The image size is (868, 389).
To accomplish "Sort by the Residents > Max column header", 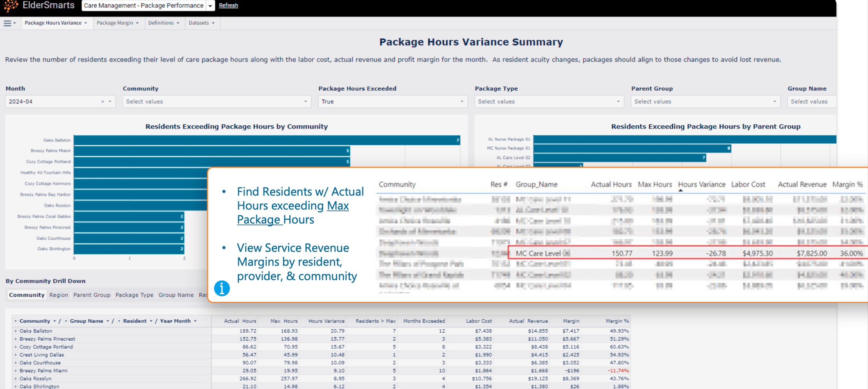I will (375, 321).
